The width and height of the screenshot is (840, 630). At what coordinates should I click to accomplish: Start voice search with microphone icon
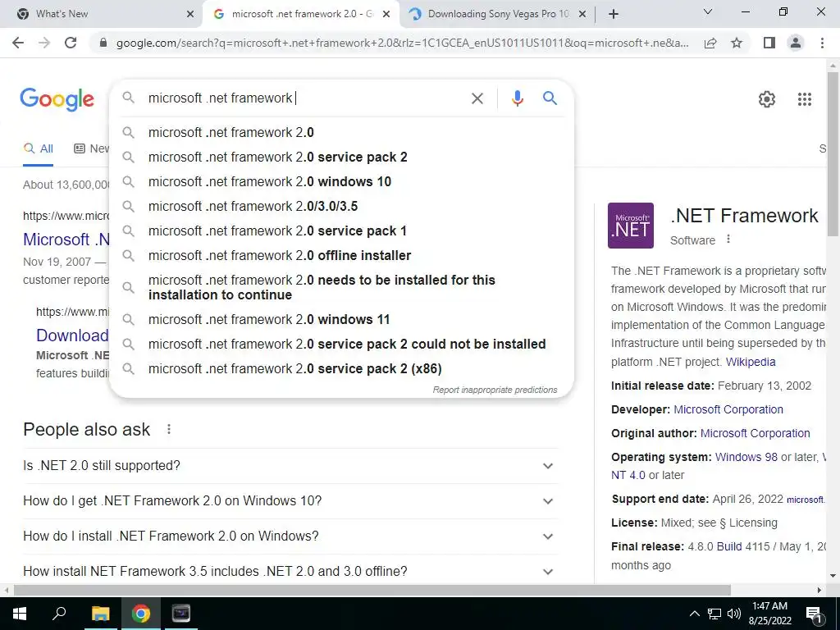coord(517,98)
